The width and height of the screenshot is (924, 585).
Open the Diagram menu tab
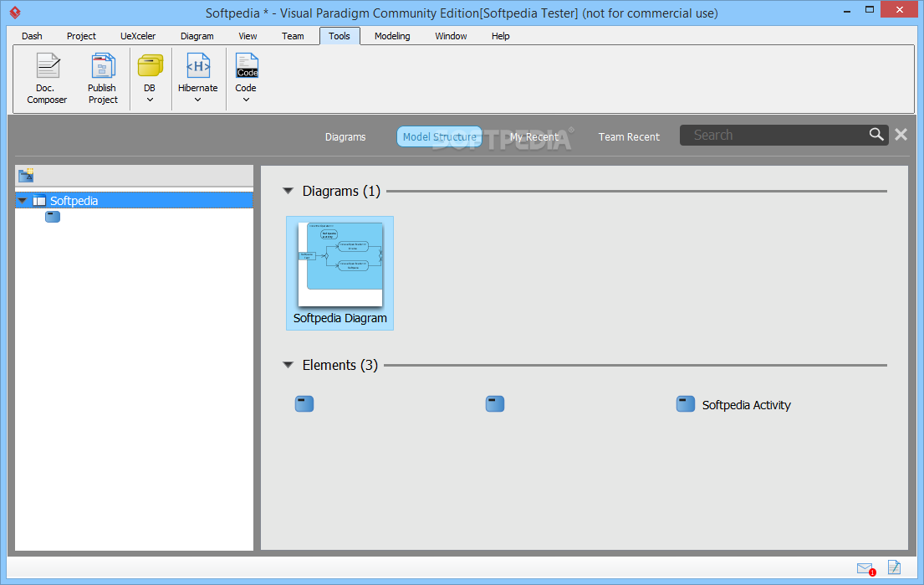click(x=197, y=36)
